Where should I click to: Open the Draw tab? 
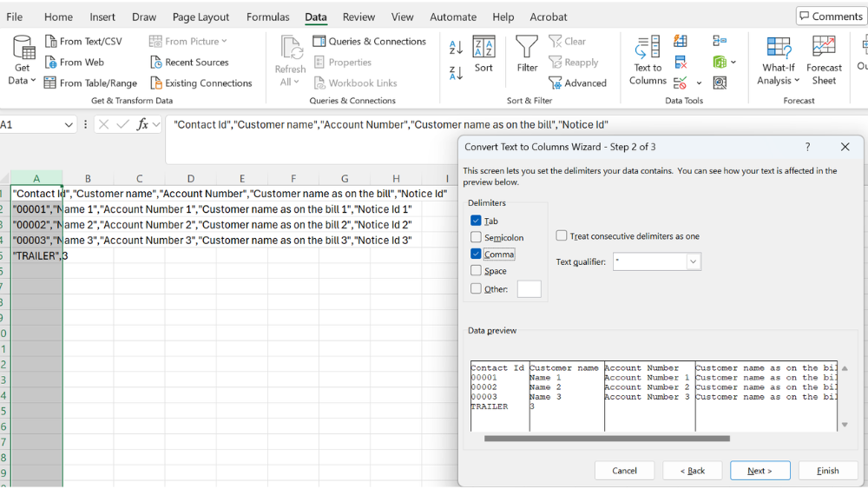coord(144,17)
